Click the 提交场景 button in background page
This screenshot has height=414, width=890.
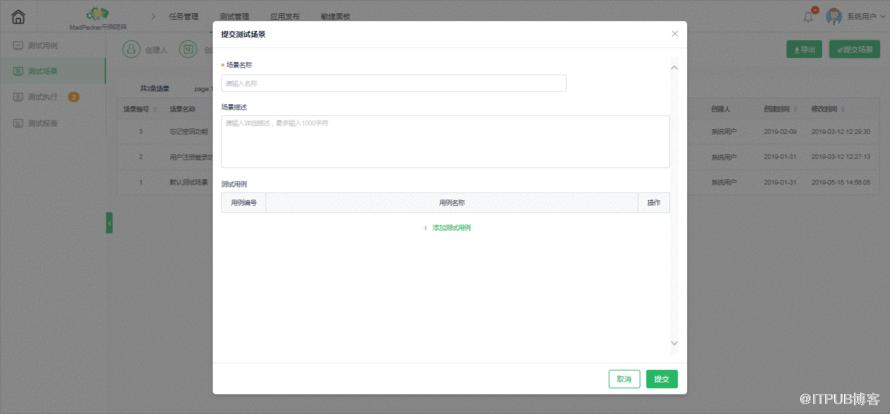pos(854,49)
